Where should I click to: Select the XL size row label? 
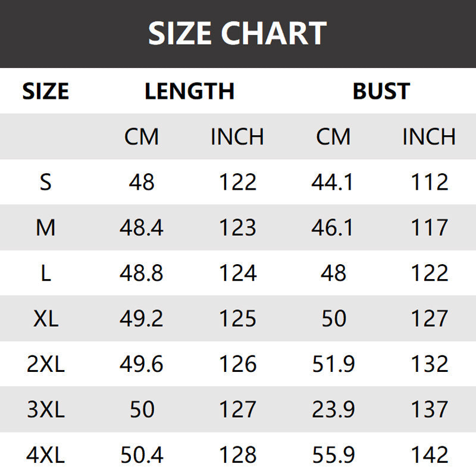(46, 318)
